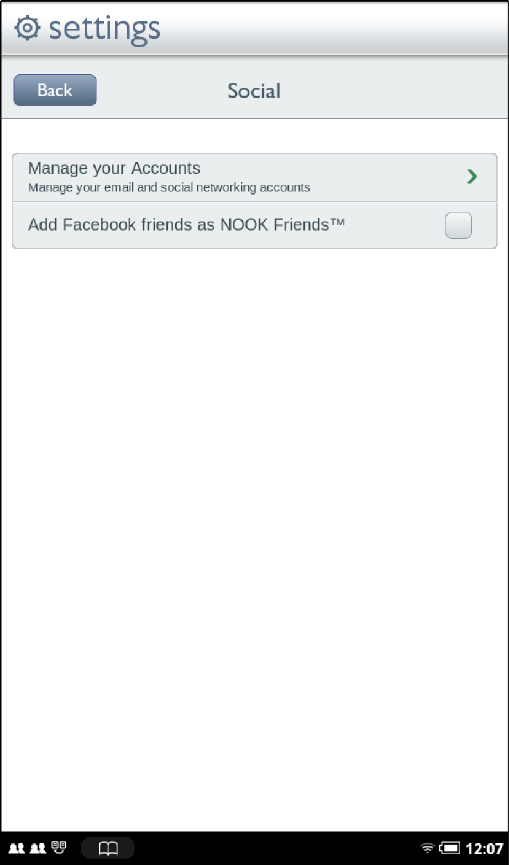Tap the settings gear icon in the header
The image size is (509, 865).
click(x=27, y=28)
